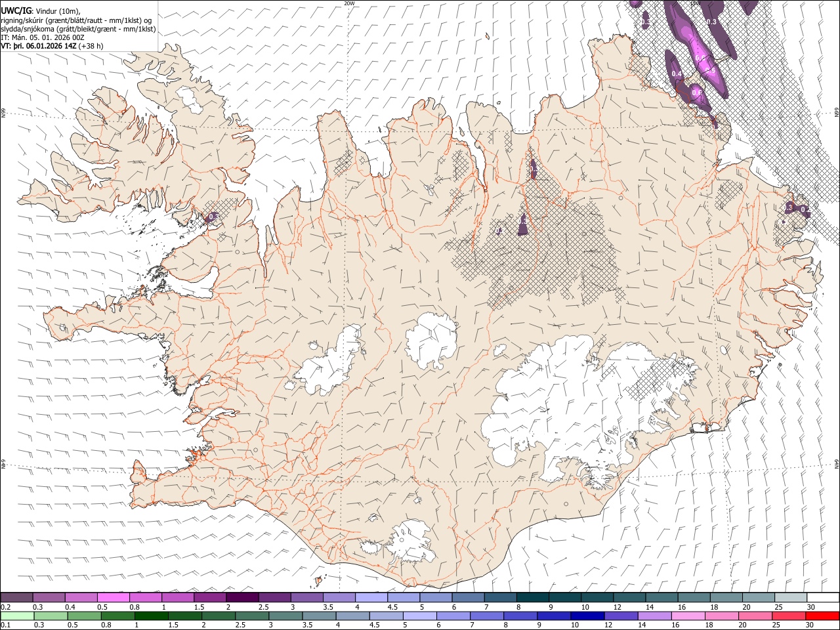Viewport: 840px width, 630px height.
Task: Click the darkest purple snow swatch between 2 and 2.5
Action: (242, 597)
